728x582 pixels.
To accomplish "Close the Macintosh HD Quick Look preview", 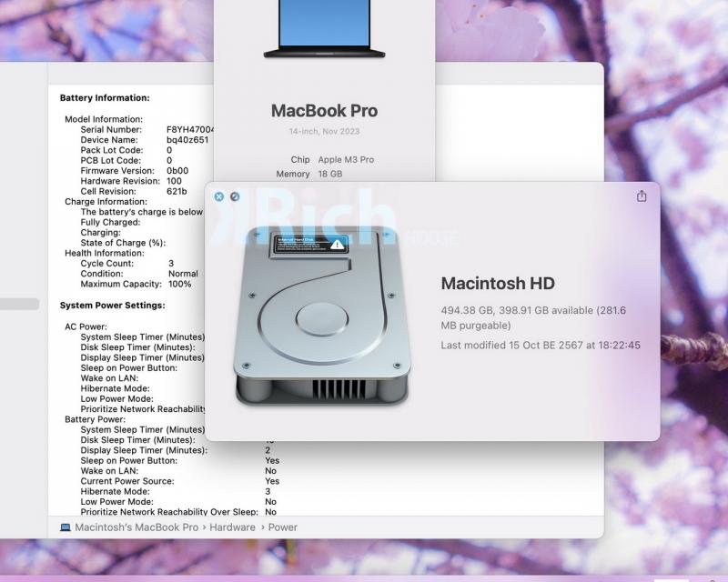I will tap(219, 196).
